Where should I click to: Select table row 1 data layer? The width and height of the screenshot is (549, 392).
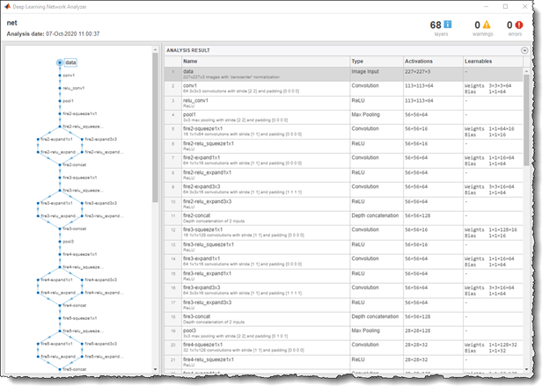(x=343, y=74)
